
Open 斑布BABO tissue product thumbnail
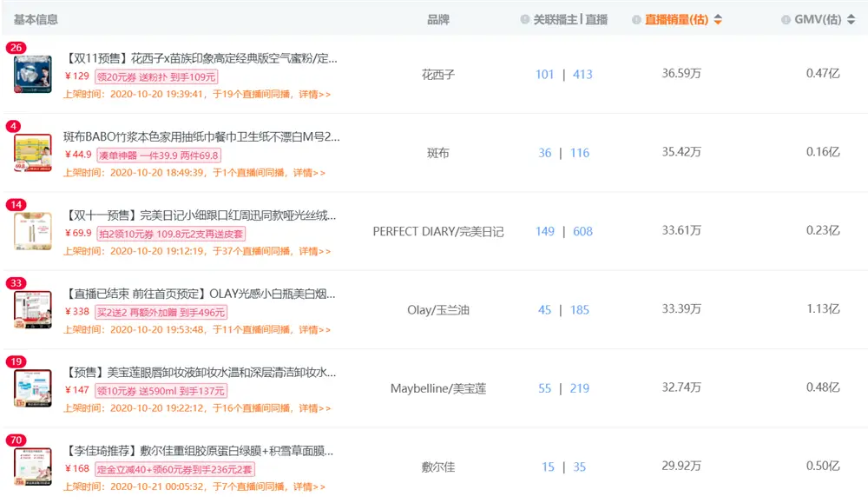point(33,152)
